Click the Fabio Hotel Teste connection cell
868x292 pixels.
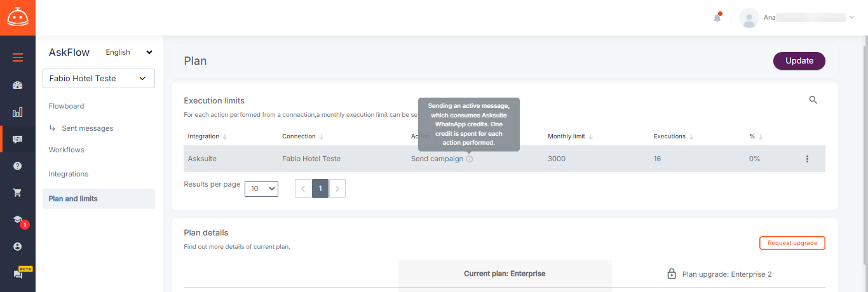click(x=311, y=159)
